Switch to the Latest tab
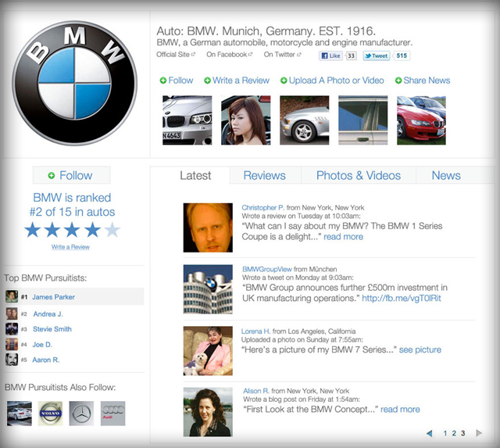Screen dimensions: 500x448 point(195,175)
